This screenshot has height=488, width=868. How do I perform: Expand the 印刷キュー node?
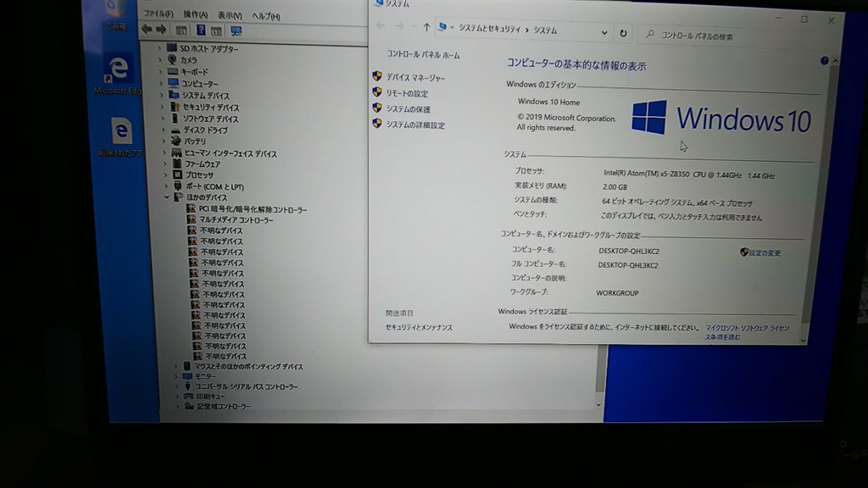tap(178, 396)
